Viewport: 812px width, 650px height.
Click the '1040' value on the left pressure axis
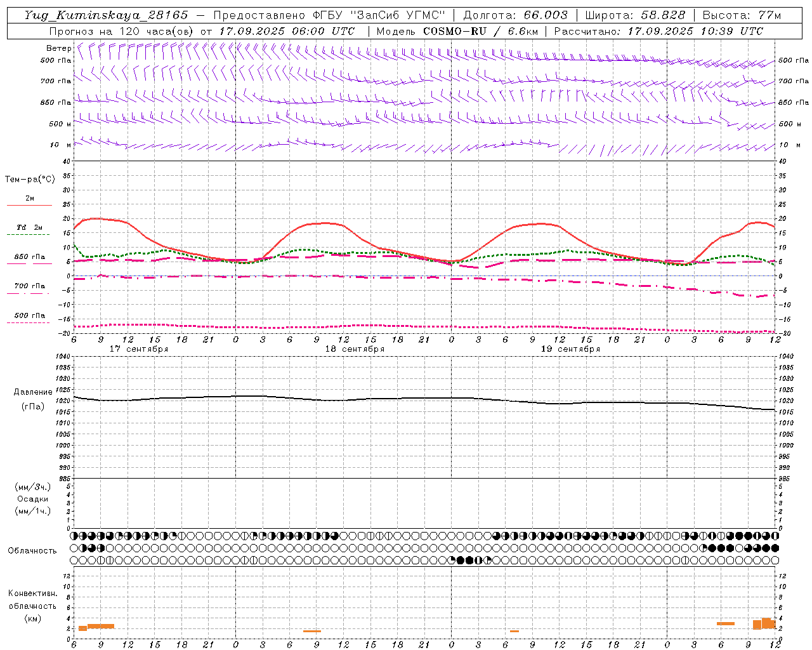point(63,357)
